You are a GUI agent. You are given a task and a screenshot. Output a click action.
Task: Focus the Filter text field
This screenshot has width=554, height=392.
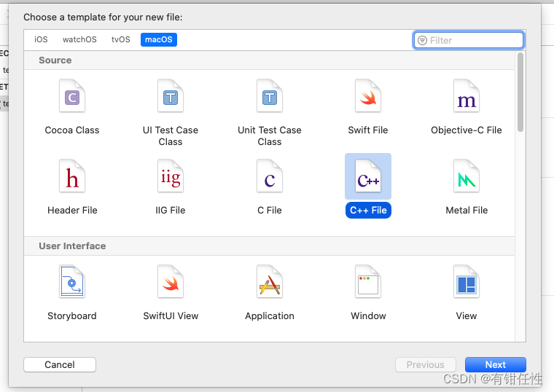[x=469, y=40]
